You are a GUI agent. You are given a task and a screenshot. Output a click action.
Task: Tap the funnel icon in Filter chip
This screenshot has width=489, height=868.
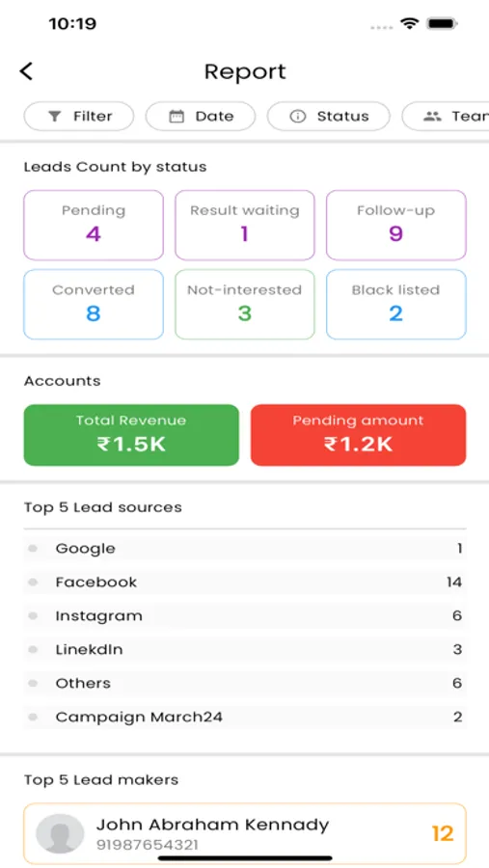click(x=54, y=117)
